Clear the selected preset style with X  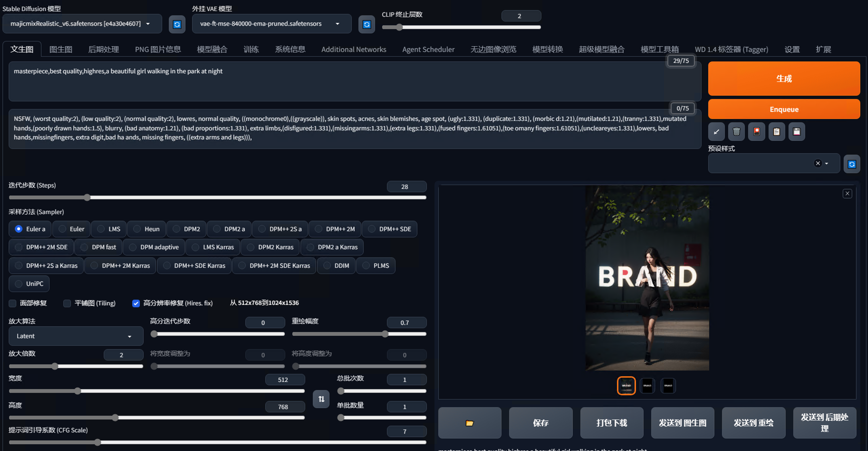point(818,163)
